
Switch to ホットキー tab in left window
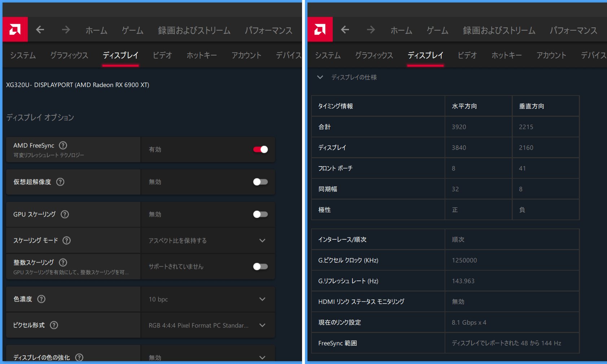pyautogui.click(x=202, y=55)
